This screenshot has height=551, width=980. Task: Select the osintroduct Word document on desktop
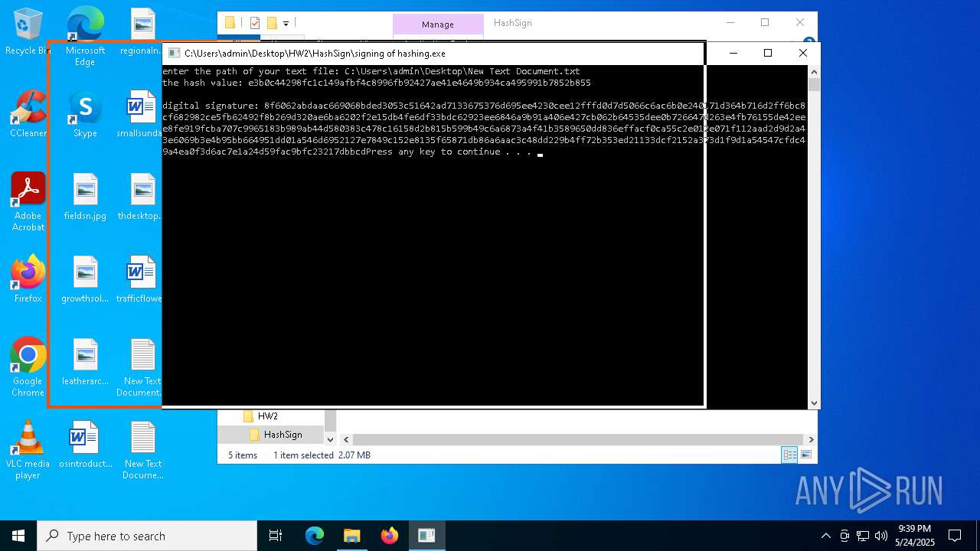[85, 445]
